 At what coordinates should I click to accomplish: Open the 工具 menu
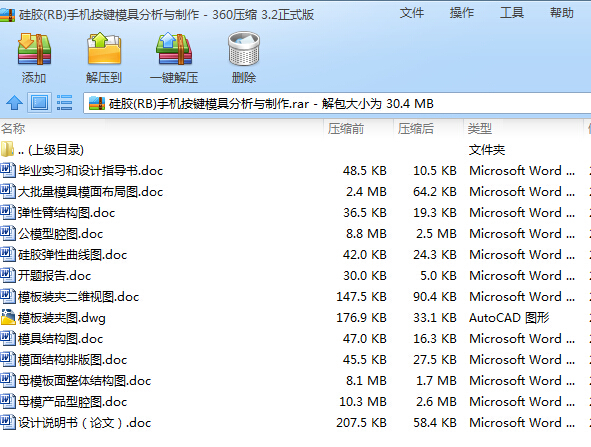pyautogui.click(x=512, y=13)
